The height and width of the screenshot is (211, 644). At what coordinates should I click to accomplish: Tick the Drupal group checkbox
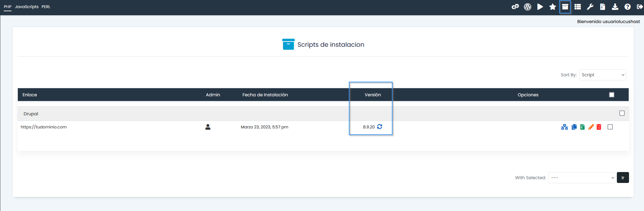pyautogui.click(x=622, y=113)
